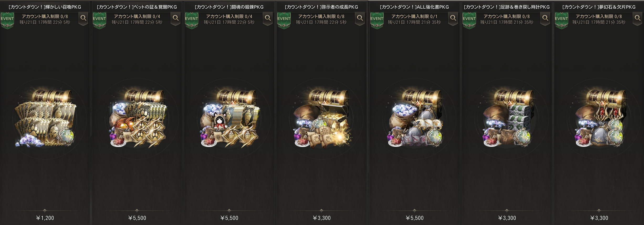The image size is (644, 225).
Task: Click the ペットの証＆覚醒PKG title text
Action: pyautogui.click(x=137, y=7)
